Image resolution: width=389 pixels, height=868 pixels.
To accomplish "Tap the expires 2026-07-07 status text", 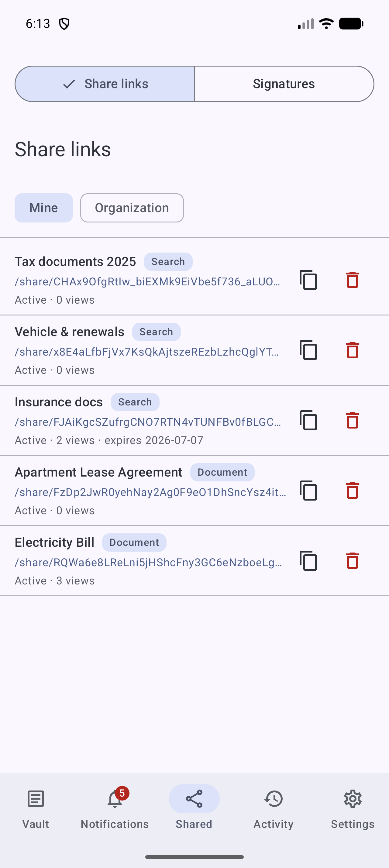I will (x=154, y=440).
